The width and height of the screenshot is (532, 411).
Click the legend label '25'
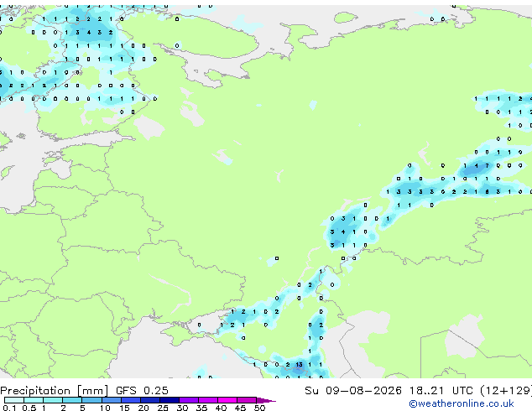[163, 408]
